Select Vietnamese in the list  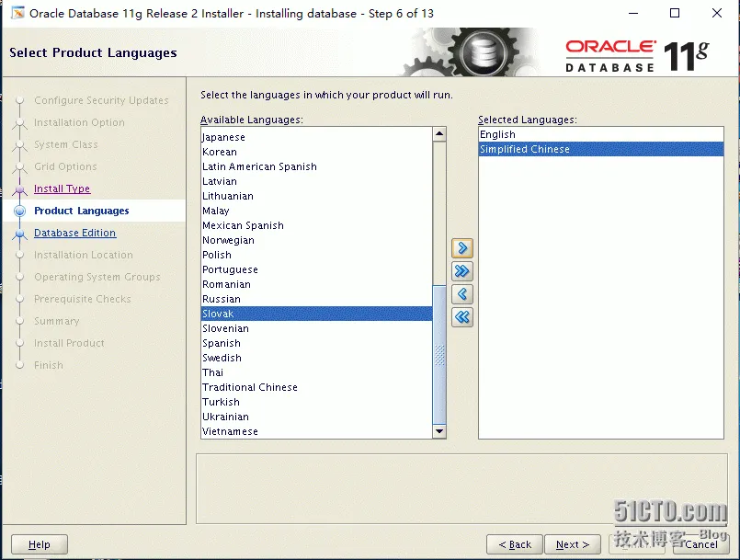click(316, 431)
